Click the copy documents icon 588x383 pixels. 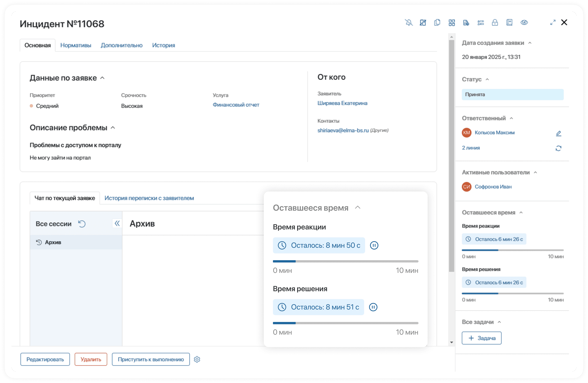(437, 23)
